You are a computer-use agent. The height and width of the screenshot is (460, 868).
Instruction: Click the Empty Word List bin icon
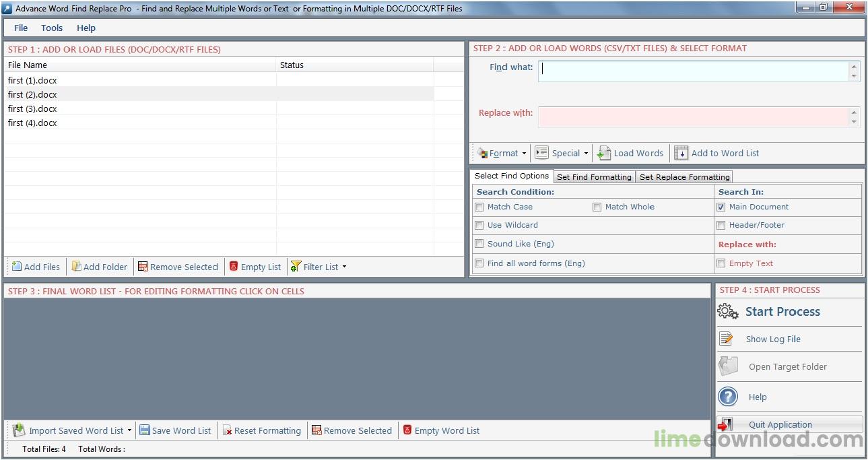click(407, 430)
